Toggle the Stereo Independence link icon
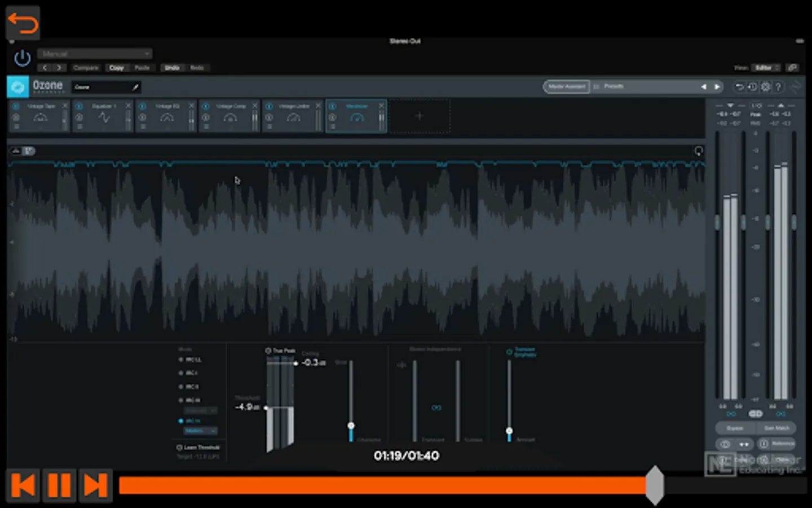 tap(436, 408)
